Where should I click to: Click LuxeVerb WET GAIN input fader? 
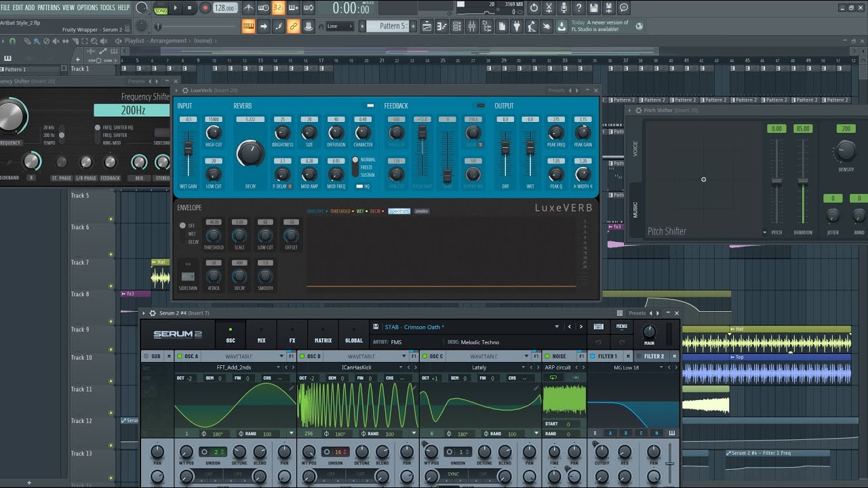click(x=189, y=148)
